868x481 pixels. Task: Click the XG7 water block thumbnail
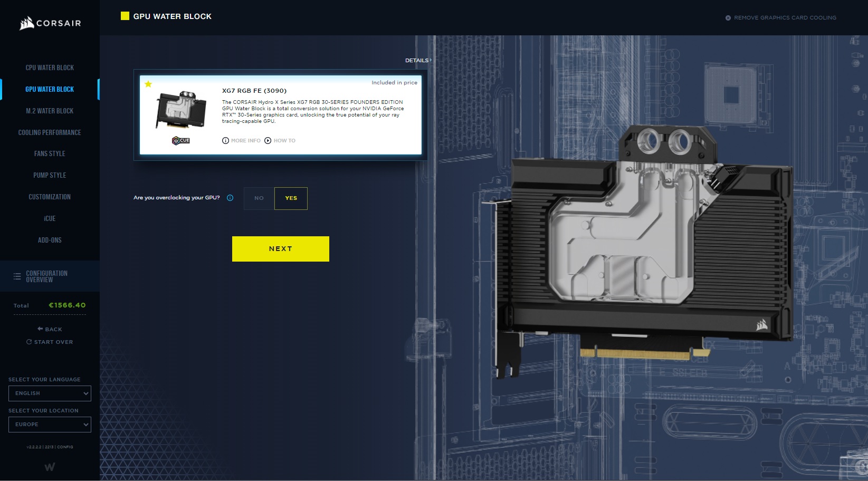click(181, 109)
